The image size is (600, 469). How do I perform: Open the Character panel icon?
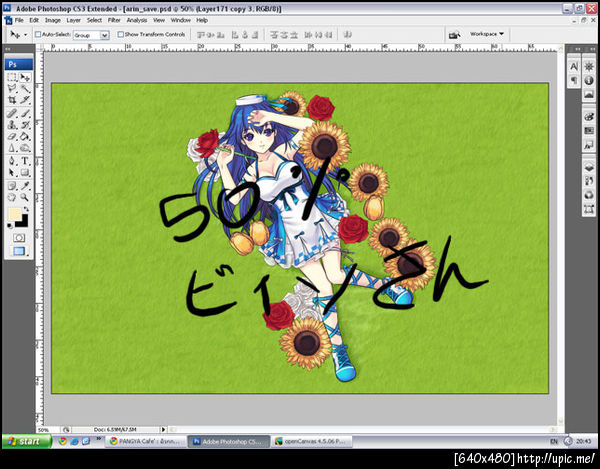pyautogui.click(x=574, y=67)
